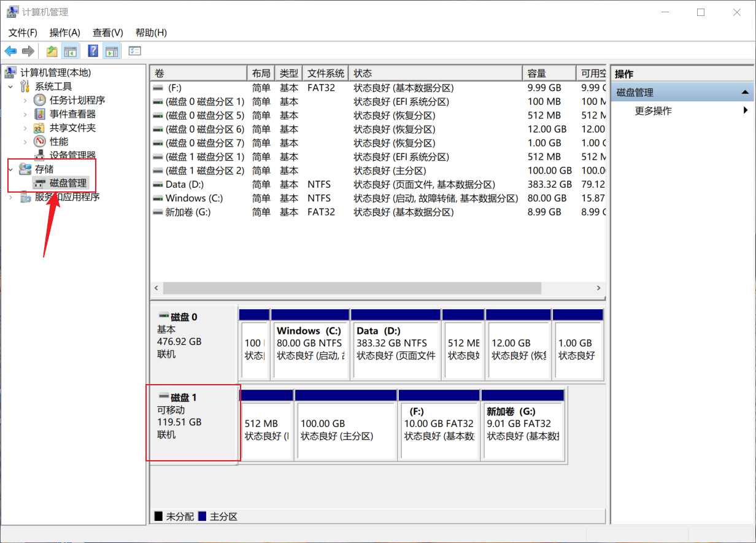Expand 服务和应用程序 tree node

(10, 197)
